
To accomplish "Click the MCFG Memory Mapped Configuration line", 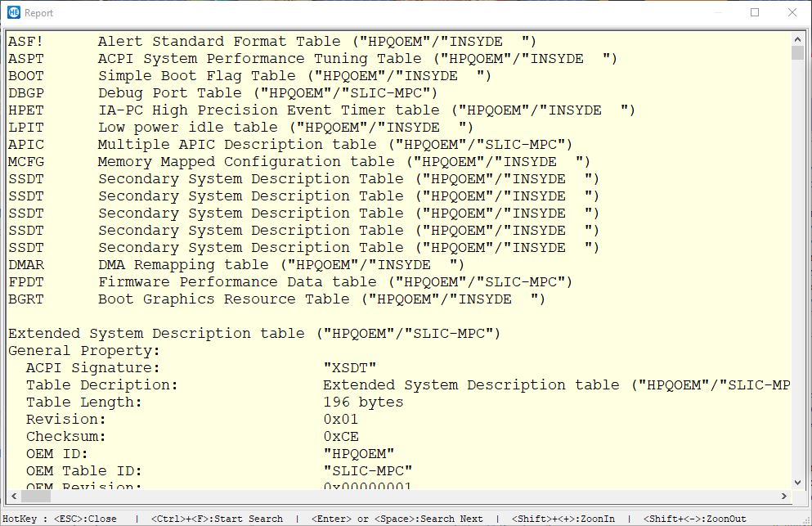I will [x=298, y=162].
